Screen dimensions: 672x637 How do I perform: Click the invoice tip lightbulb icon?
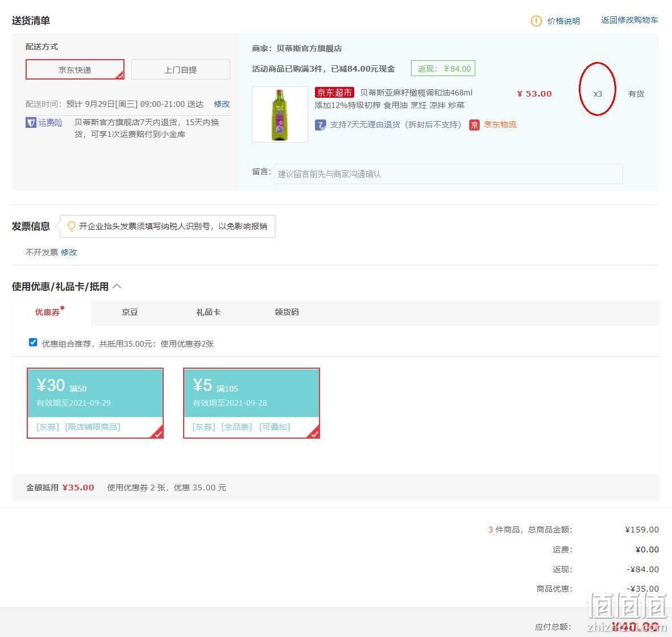click(72, 226)
